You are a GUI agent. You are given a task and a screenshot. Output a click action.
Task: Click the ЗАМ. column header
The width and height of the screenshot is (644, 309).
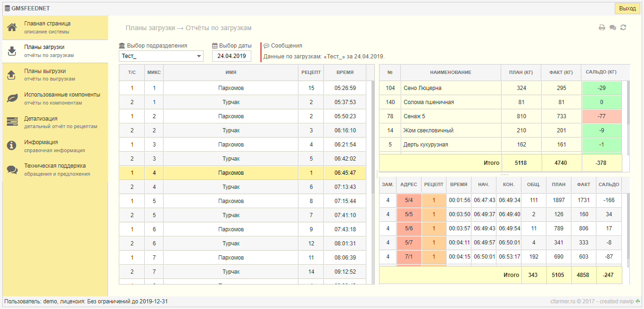(388, 185)
